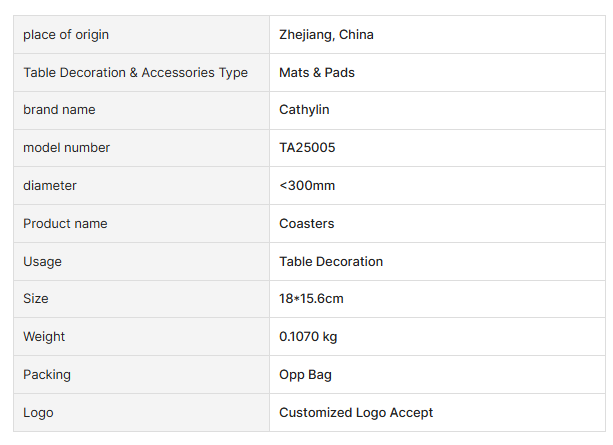Click the 'brand name' label
This screenshot has height=445, width=613.
coord(59,110)
